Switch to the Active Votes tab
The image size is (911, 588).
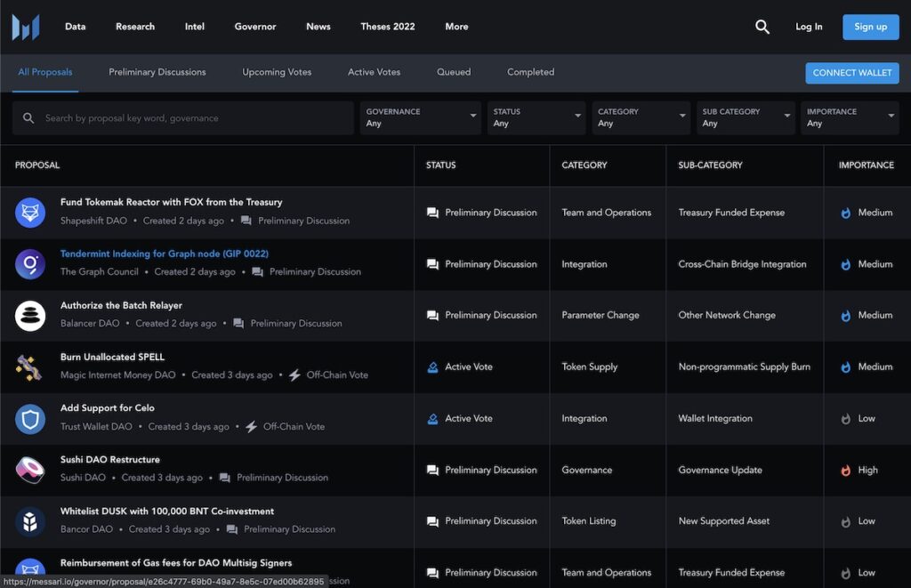375,72
